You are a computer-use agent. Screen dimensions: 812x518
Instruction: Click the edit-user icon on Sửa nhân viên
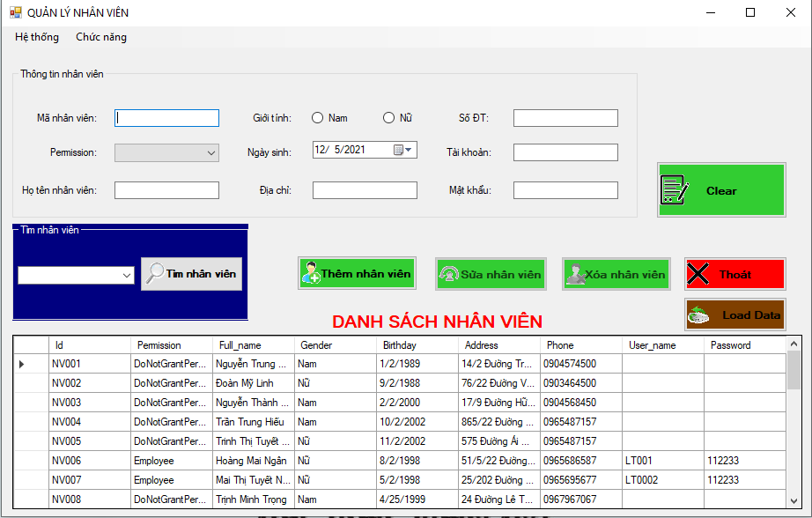coord(448,273)
